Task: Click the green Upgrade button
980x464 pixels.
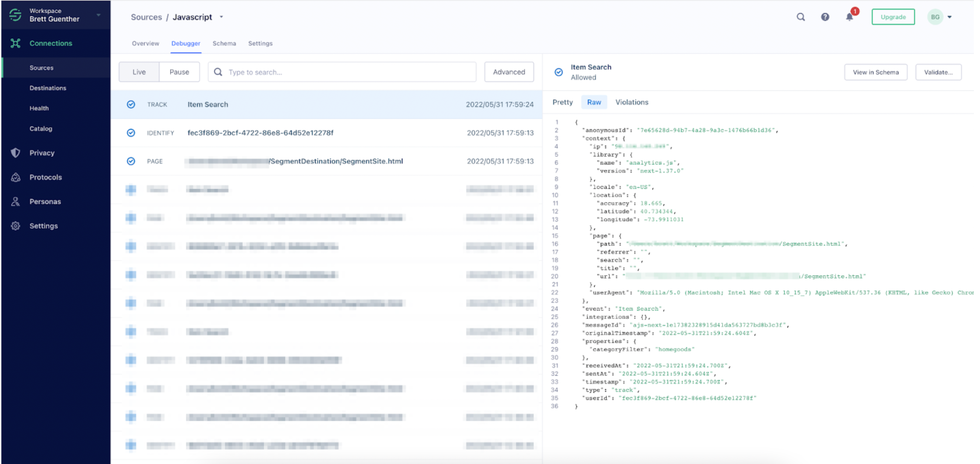Action: 893,17
